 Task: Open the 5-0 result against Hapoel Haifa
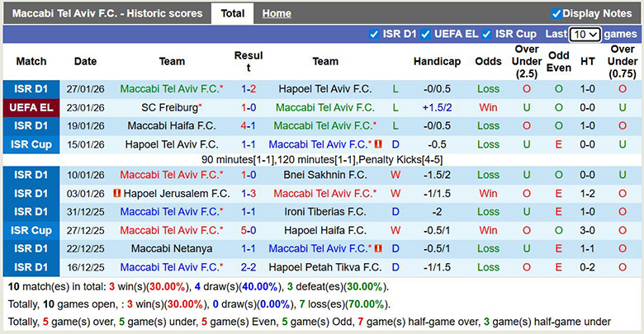pos(248,230)
